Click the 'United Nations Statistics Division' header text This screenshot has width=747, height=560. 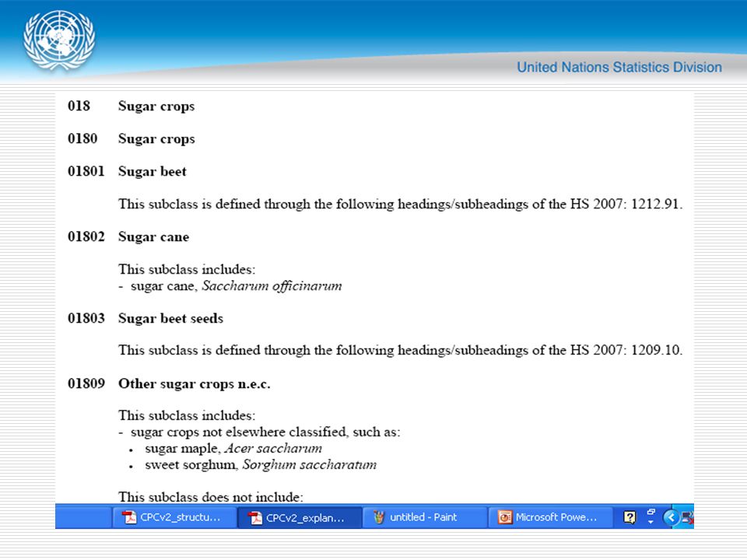click(619, 67)
